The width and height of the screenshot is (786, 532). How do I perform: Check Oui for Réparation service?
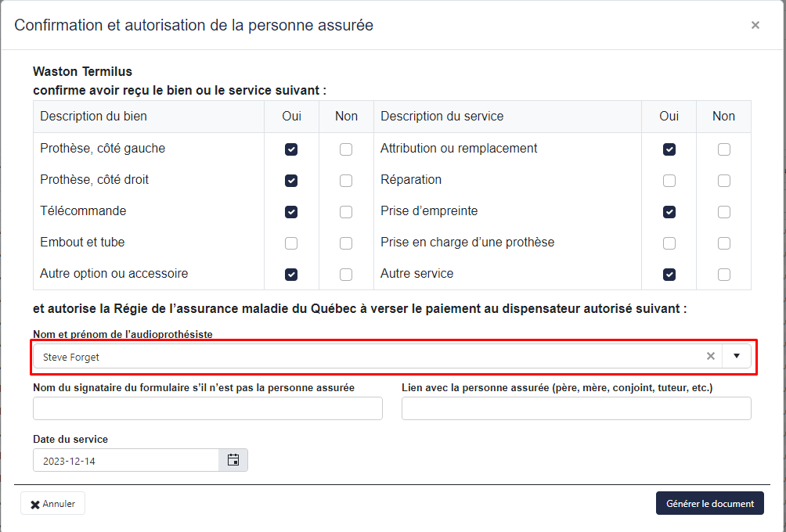pyautogui.click(x=669, y=181)
